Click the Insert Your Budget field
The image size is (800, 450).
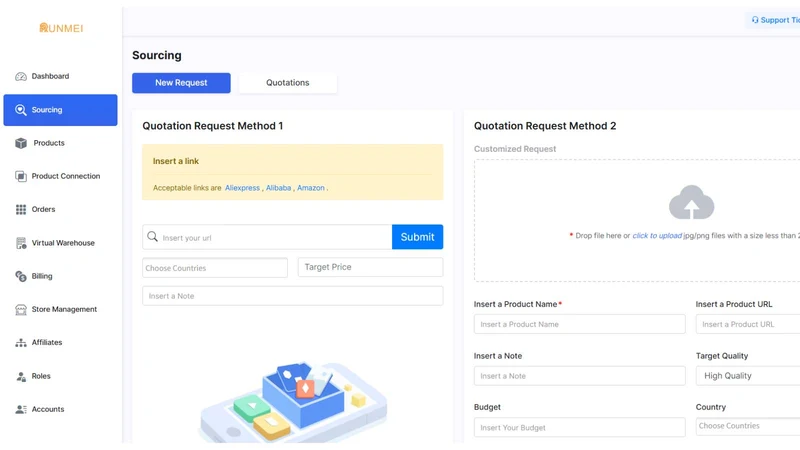pyautogui.click(x=580, y=428)
